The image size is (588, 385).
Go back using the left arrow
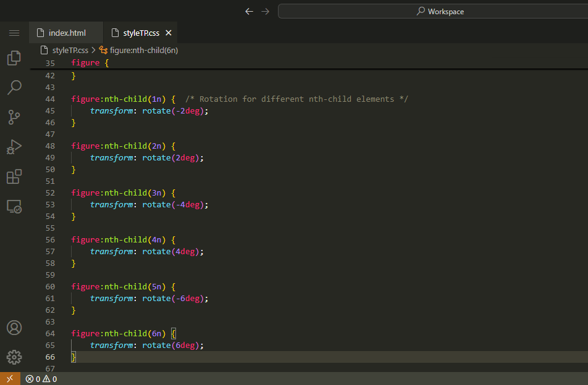249,11
